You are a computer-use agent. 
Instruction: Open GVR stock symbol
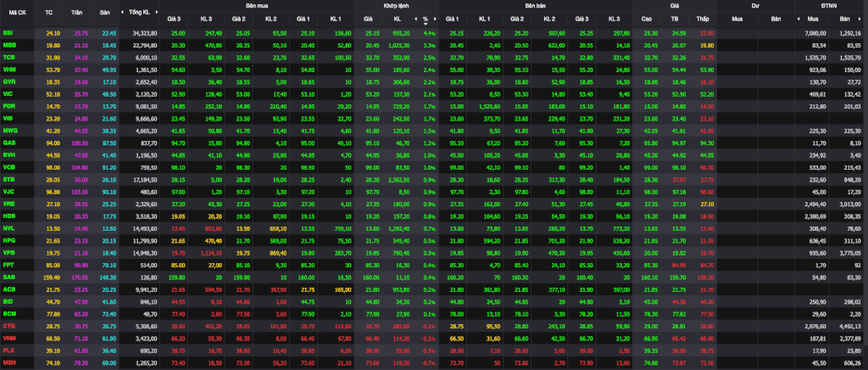pos(8,81)
